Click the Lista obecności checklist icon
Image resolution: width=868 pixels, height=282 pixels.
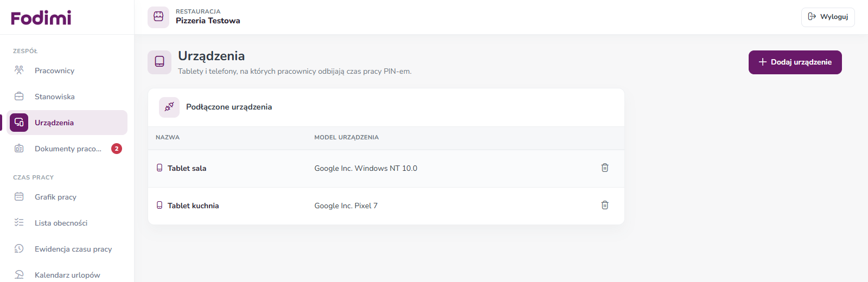coord(19,223)
